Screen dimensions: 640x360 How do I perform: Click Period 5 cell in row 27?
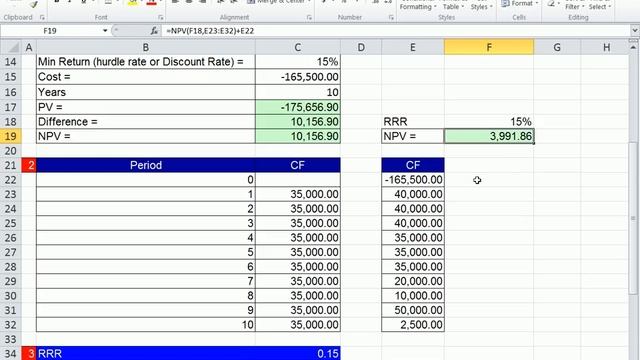146,252
